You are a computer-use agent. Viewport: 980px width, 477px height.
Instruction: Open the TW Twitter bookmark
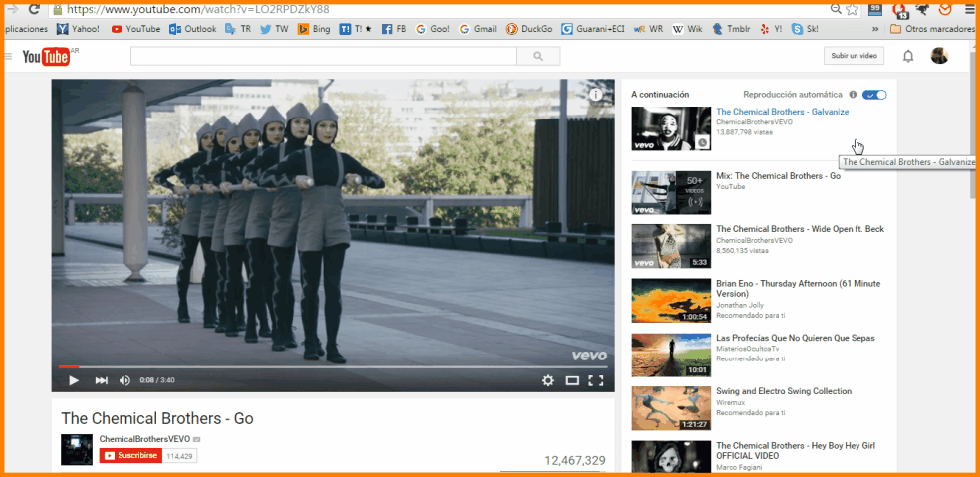point(274,29)
